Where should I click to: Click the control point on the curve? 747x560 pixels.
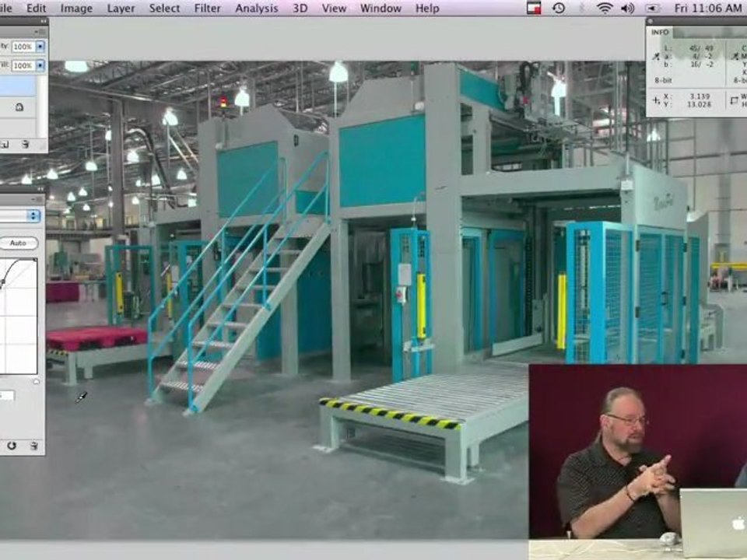click(2, 283)
